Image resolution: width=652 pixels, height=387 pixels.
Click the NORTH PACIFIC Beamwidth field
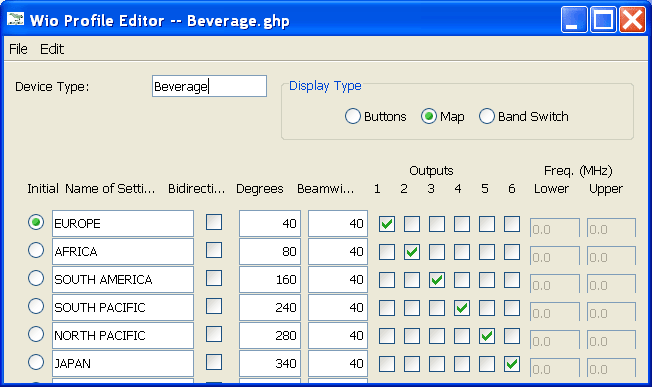[338, 335]
